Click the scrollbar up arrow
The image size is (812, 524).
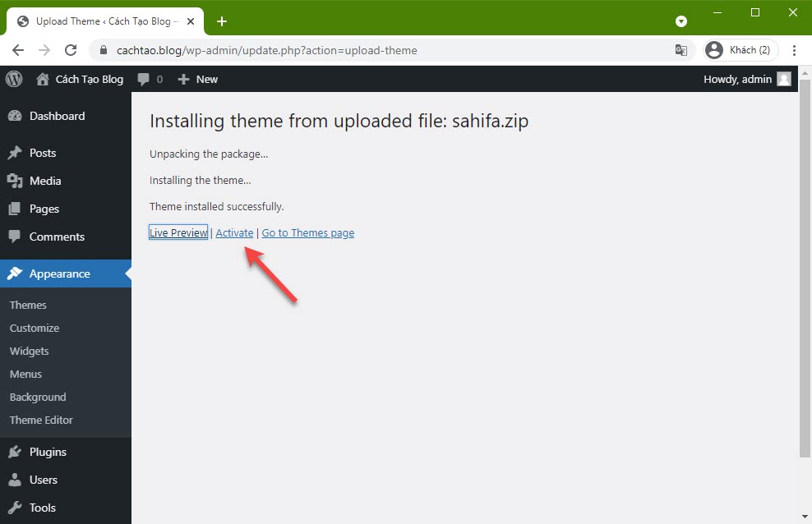(x=805, y=73)
